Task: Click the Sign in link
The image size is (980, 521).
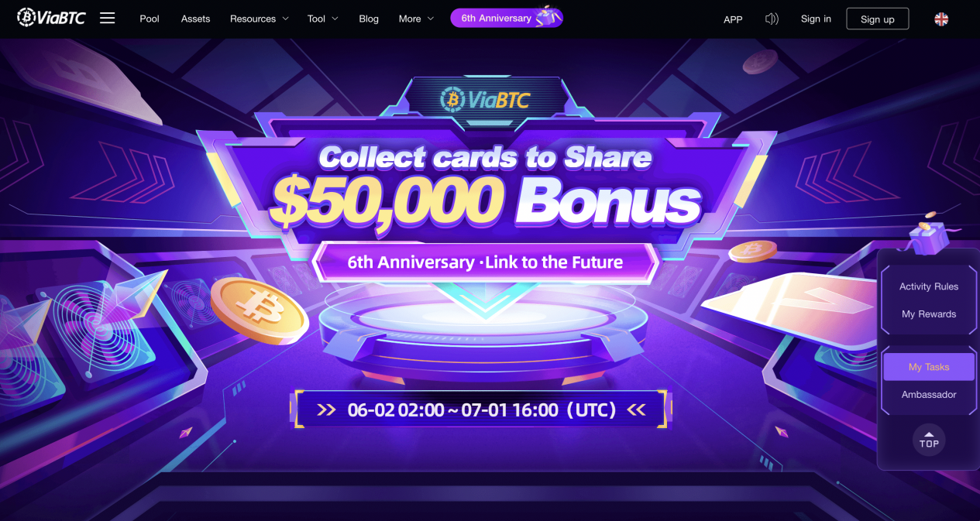Action: 816,19
